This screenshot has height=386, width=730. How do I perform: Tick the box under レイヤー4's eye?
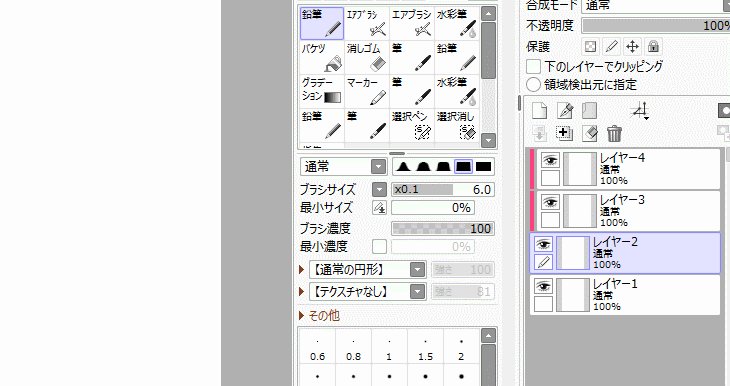click(550, 178)
